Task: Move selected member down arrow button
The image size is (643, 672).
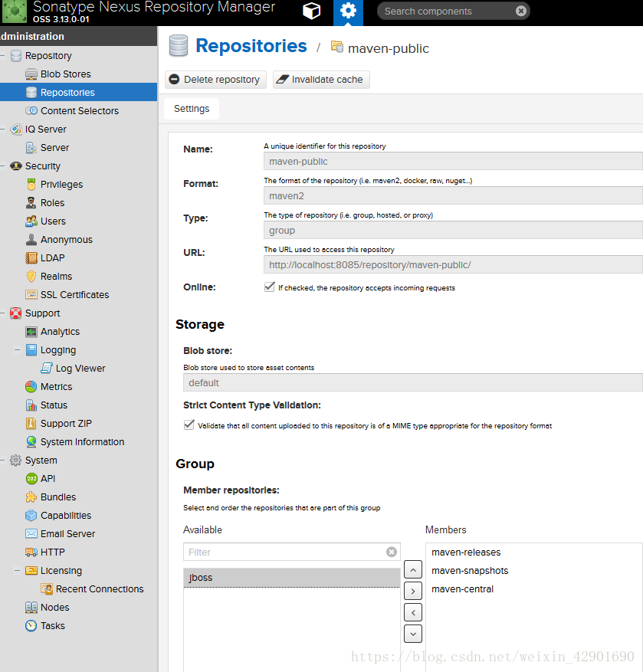Action: point(413,634)
